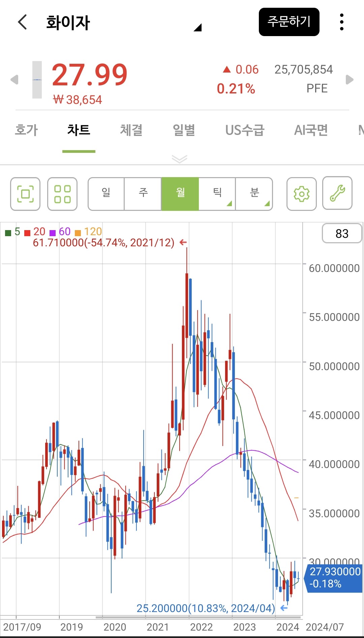Image resolution: width=364 pixels, height=638 pixels.
Task: Open chart tools wrench icon
Action: 337,193
